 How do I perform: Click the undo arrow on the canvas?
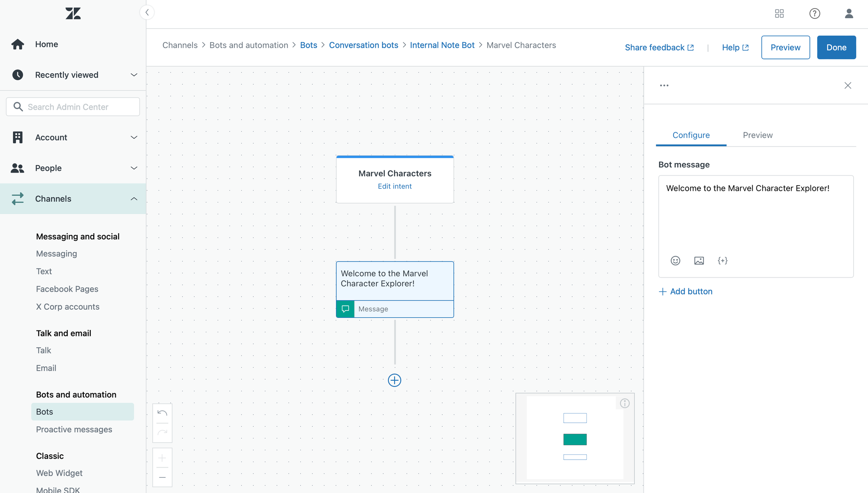coord(162,413)
